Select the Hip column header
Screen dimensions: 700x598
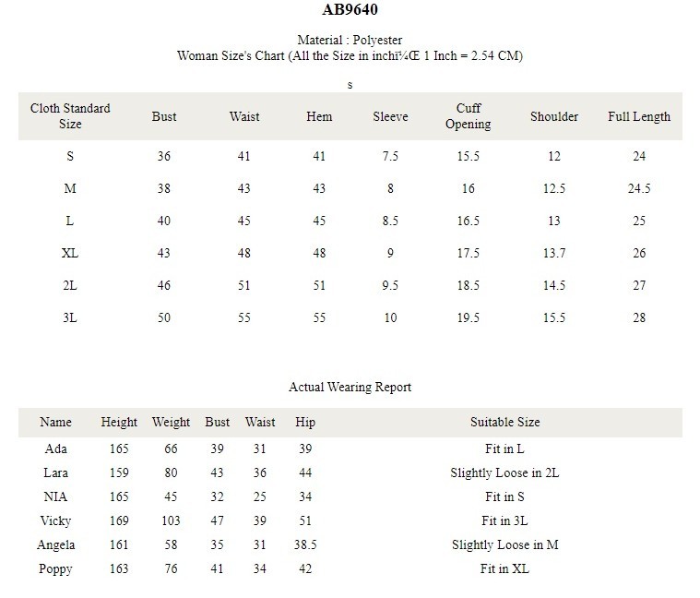pyautogui.click(x=305, y=423)
